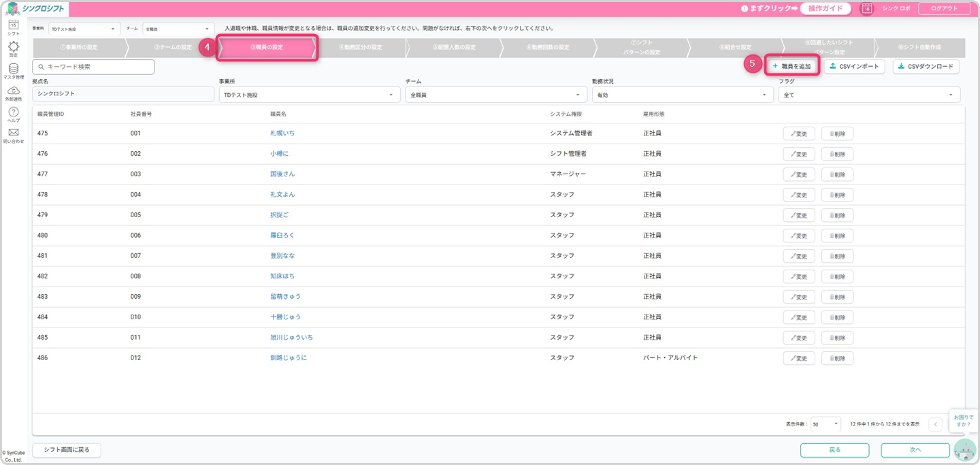The image size is (980, 465).
Task: Open the external integration cloud icon
Action: pos(13,91)
